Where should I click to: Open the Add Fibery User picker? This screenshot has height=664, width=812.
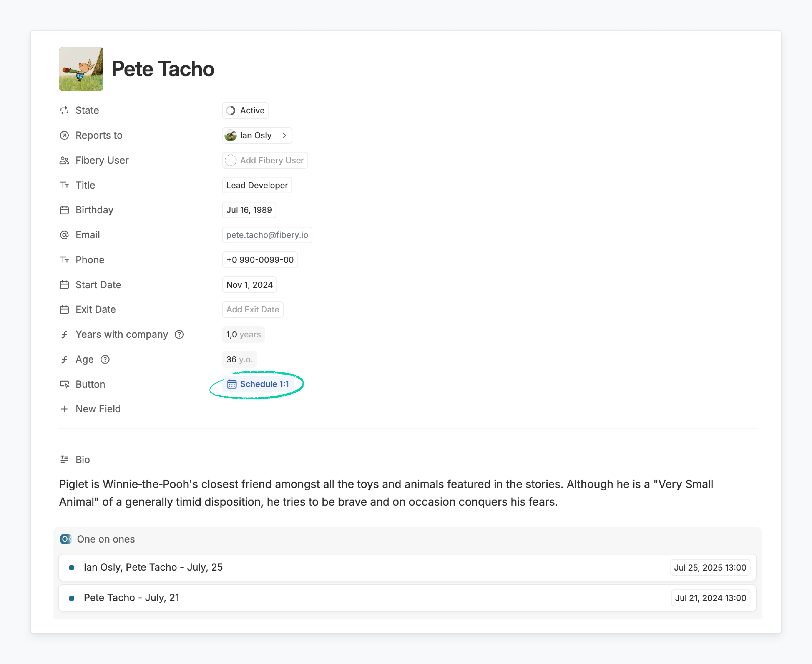(x=265, y=160)
